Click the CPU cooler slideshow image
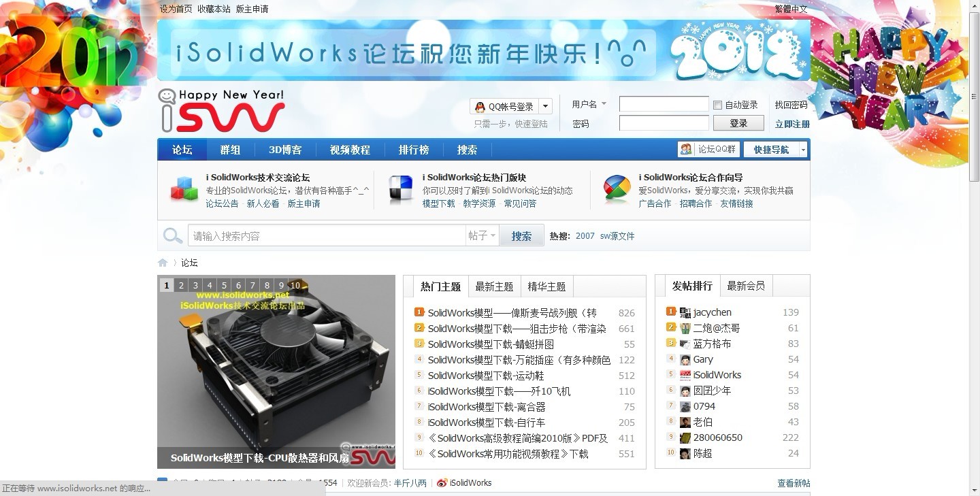The image size is (980, 496). coord(276,371)
